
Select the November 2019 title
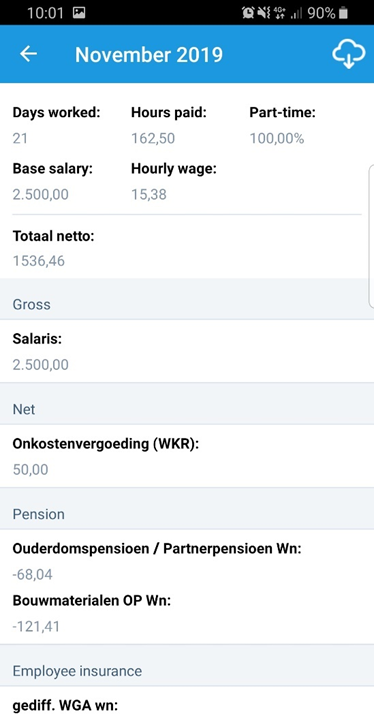pyautogui.click(x=149, y=54)
